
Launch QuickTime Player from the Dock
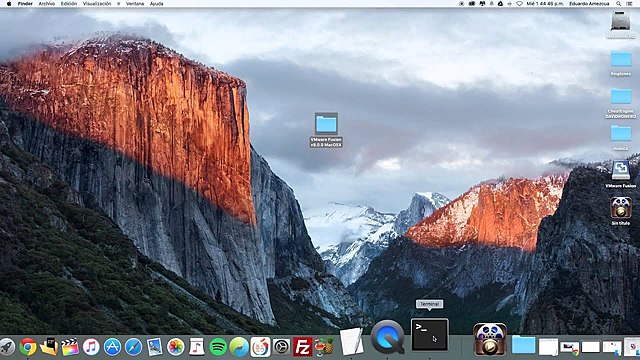coord(387,336)
